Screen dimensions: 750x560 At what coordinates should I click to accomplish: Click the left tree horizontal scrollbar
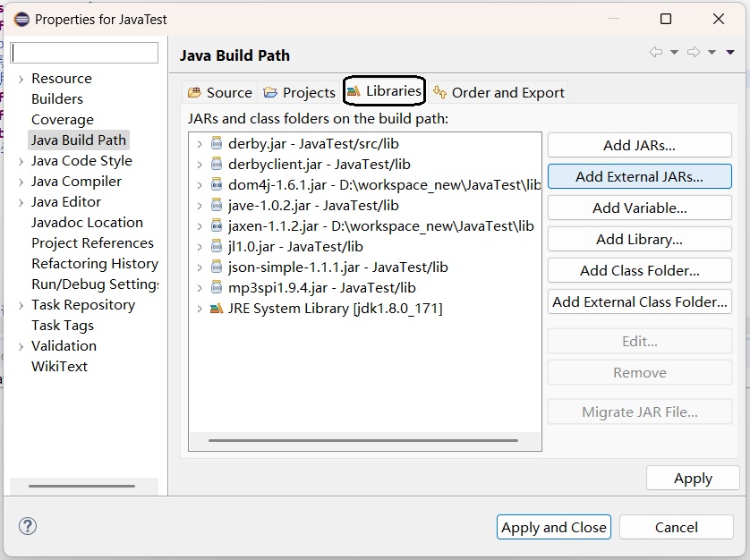click(x=81, y=486)
